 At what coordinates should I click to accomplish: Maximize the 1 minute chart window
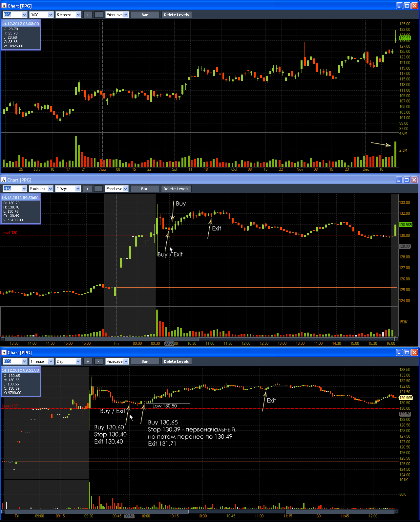click(407, 353)
